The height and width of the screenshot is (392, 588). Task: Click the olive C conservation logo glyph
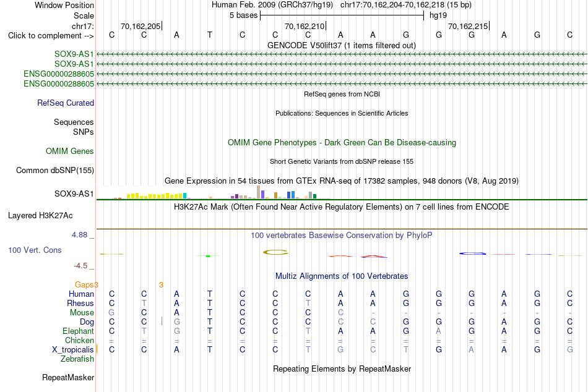275,252
